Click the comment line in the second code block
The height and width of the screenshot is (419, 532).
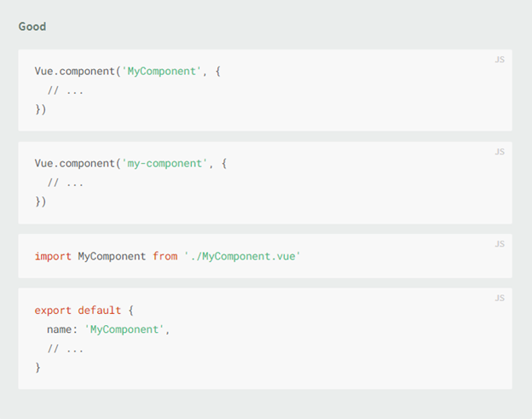65,183
